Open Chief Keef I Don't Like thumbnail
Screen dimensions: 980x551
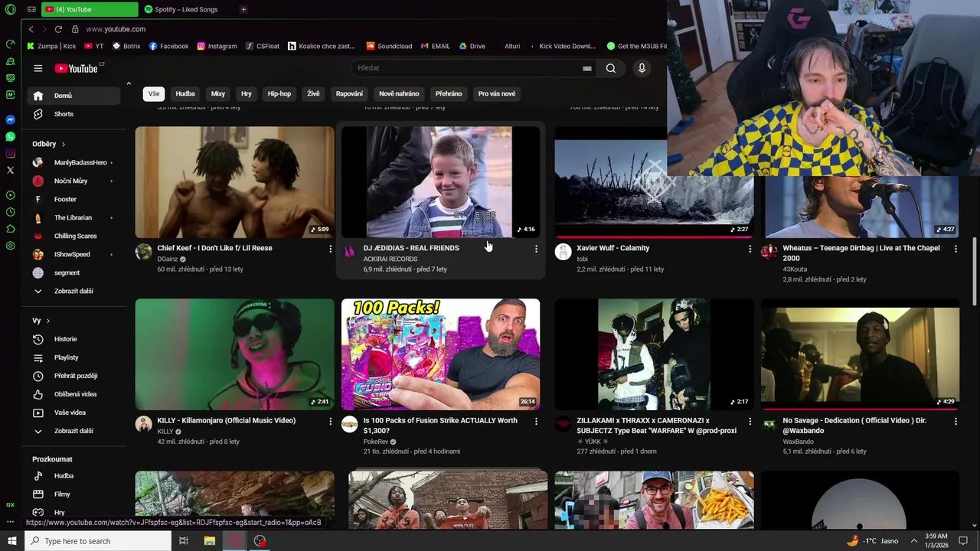pos(235,182)
